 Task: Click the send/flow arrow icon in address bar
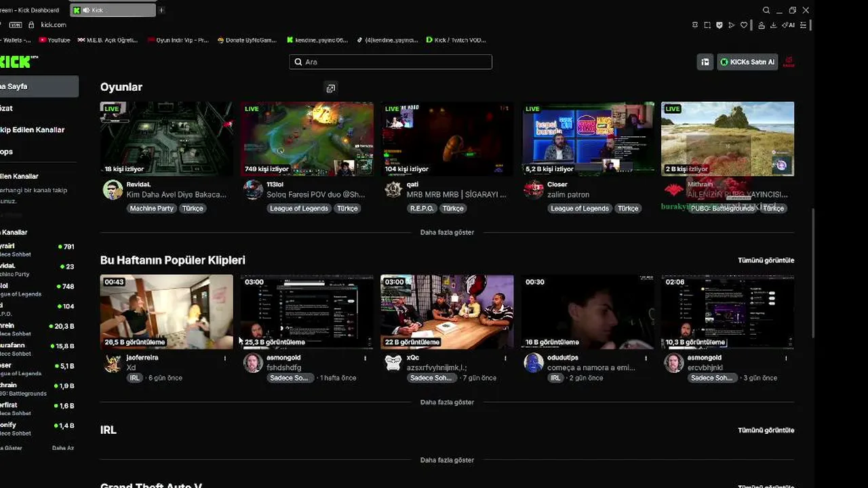click(x=732, y=25)
